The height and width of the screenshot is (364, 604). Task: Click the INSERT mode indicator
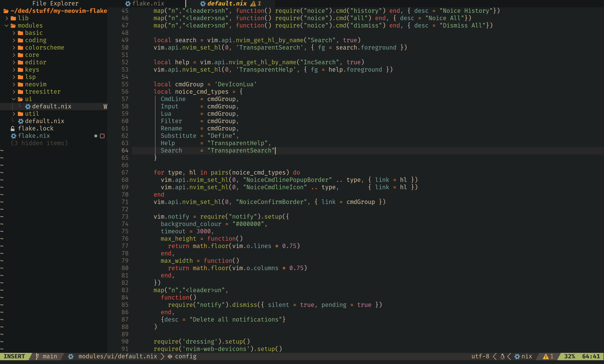click(x=14, y=356)
